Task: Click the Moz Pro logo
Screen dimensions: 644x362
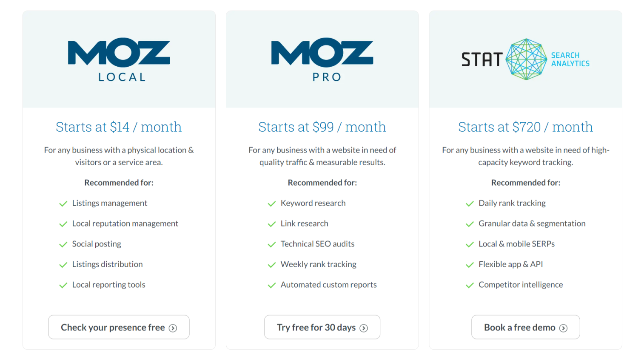Action: coord(322,59)
